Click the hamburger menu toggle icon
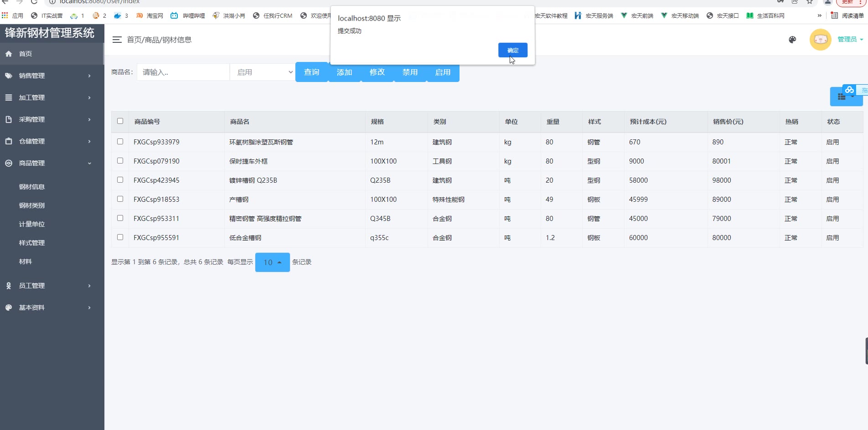Screen dimensions: 868x430 [117, 40]
